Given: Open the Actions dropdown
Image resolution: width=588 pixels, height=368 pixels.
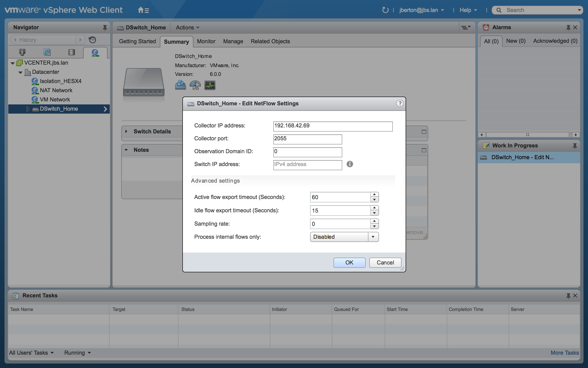Looking at the screenshot, I should tap(188, 28).
